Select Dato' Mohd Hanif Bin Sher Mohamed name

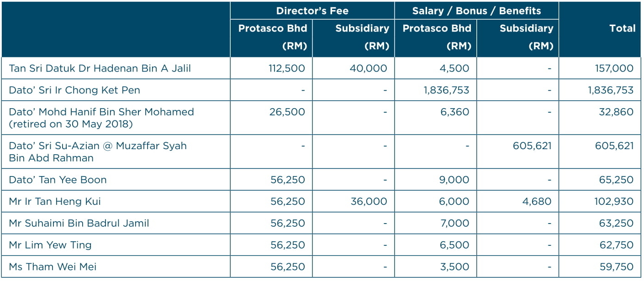[x=101, y=112]
